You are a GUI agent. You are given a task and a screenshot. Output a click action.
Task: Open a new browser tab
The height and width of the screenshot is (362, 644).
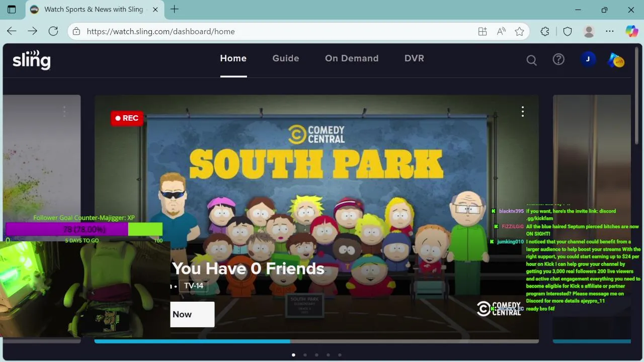click(175, 9)
